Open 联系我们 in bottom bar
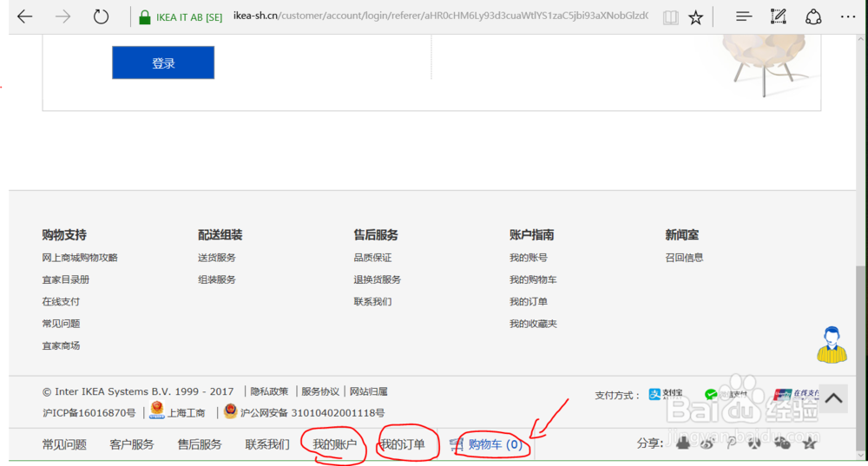 (x=267, y=444)
